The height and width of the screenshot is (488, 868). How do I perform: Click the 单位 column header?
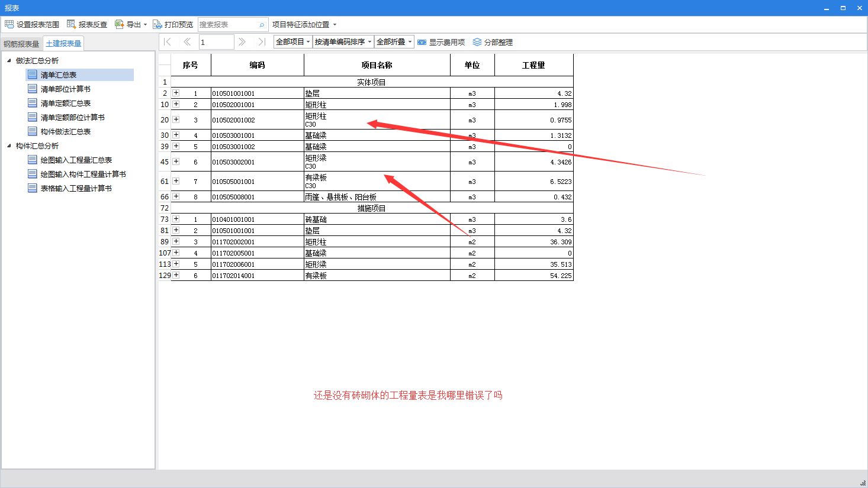(472, 65)
